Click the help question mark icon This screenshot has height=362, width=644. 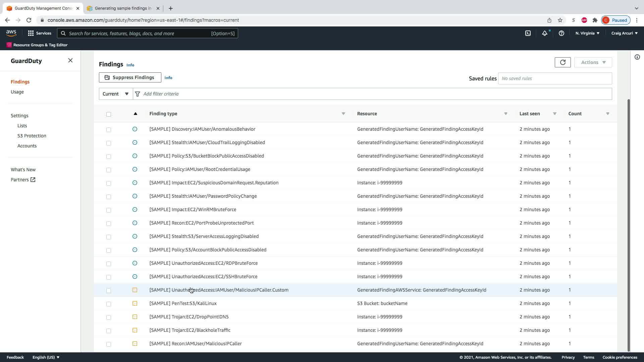(561, 33)
